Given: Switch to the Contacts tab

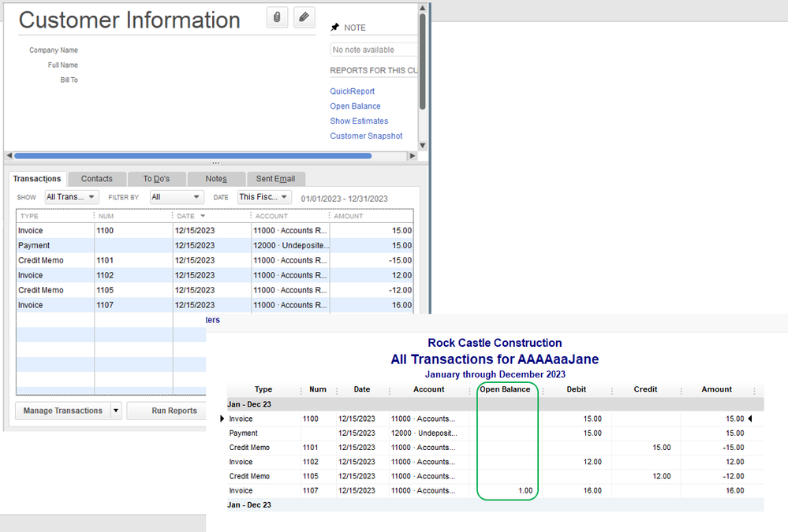Looking at the screenshot, I should (96, 179).
